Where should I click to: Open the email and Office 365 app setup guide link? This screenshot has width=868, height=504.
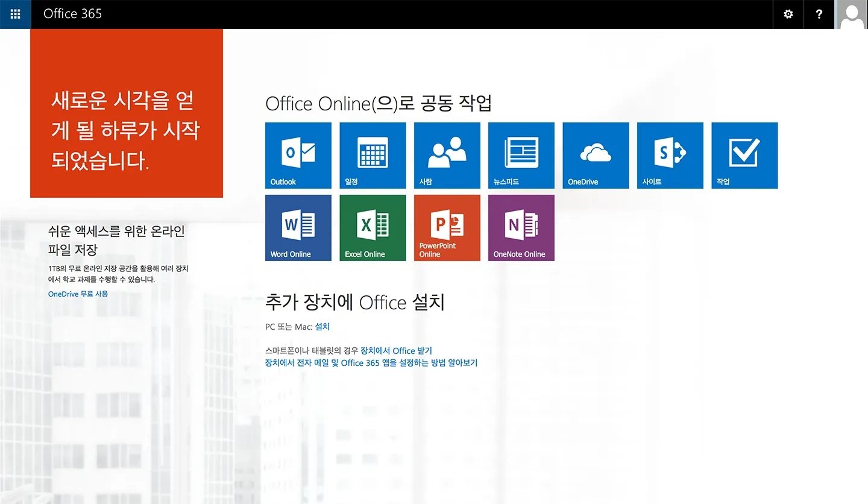[371, 363]
